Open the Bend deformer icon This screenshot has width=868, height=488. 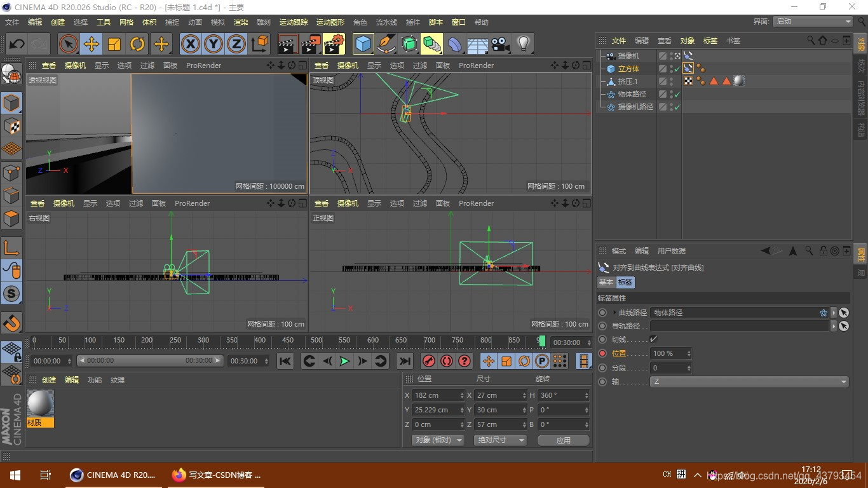point(456,44)
